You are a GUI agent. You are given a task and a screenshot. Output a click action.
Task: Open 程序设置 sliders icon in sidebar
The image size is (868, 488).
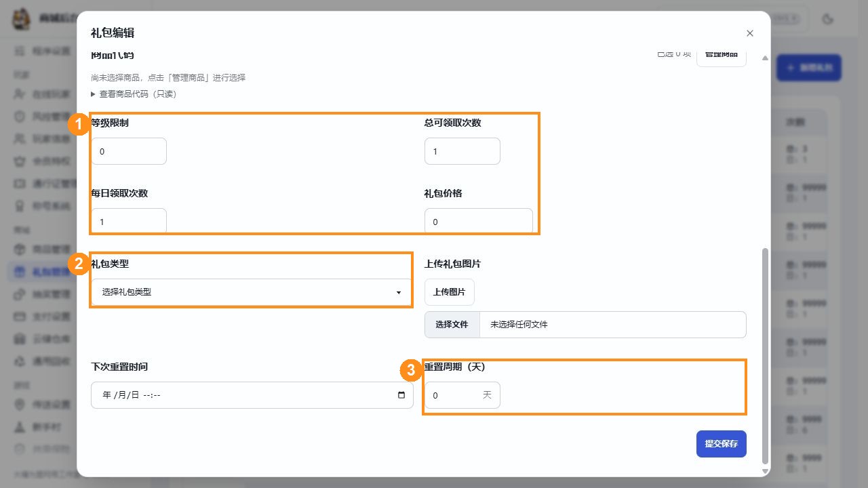click(x=20, y=50)
